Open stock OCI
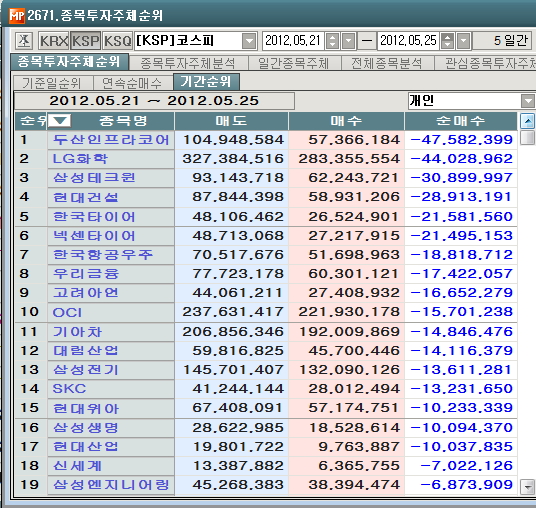 click(x=111, y=312)
